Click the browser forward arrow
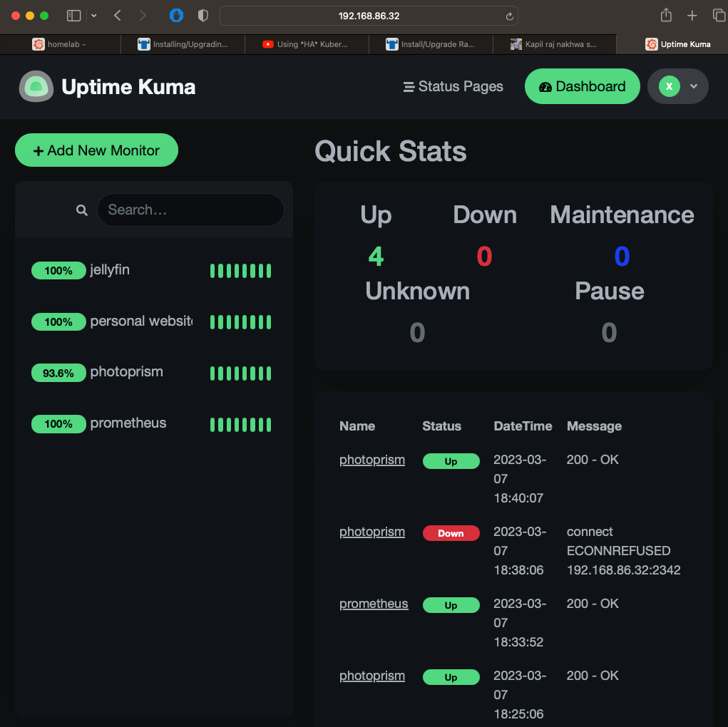 [x=143, y=16]
